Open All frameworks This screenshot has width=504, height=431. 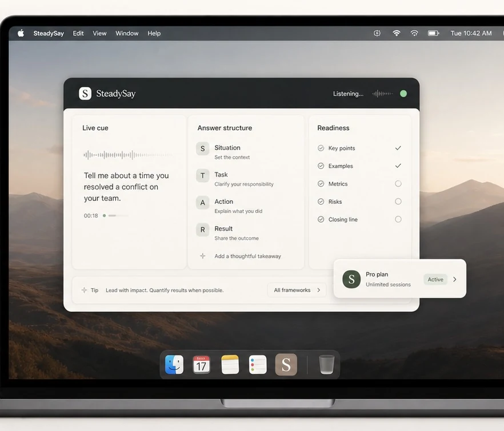click(297, 290)
